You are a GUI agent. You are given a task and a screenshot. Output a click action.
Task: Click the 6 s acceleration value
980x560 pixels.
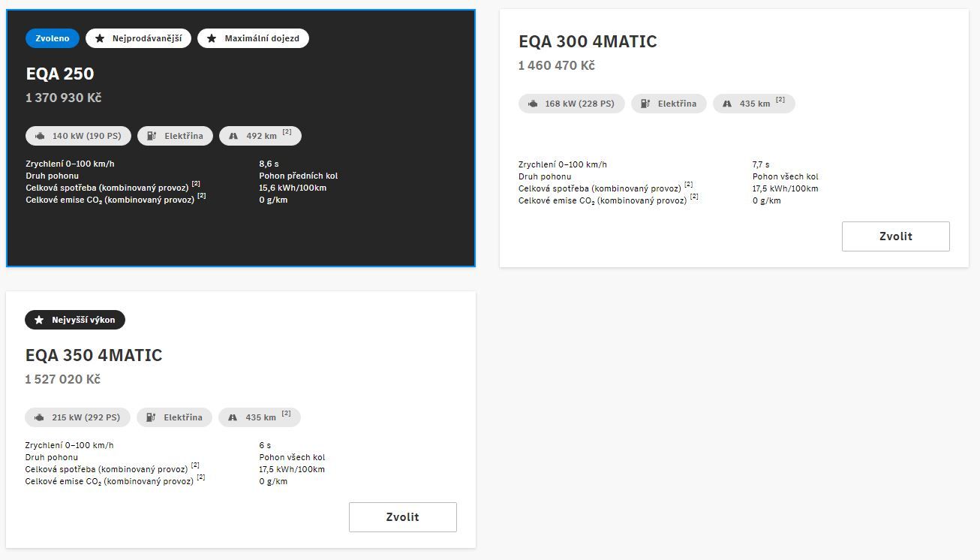[265, 445]
